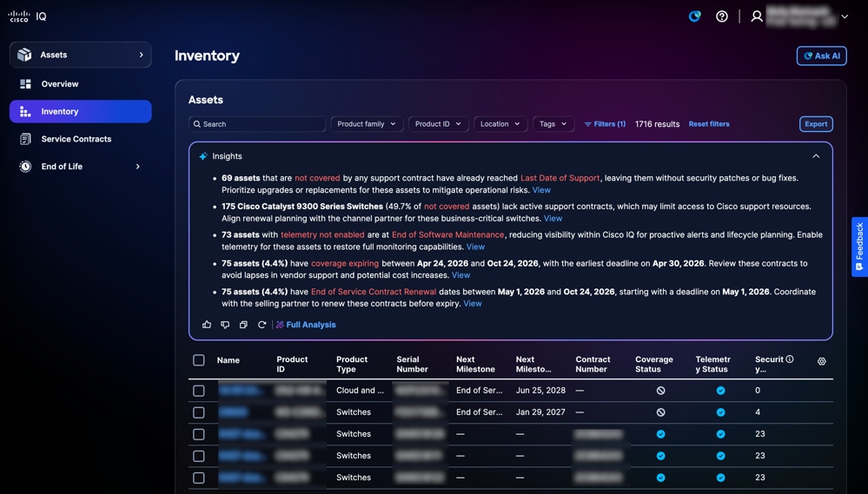Give the insights a thumbs down

click(225, 325)
